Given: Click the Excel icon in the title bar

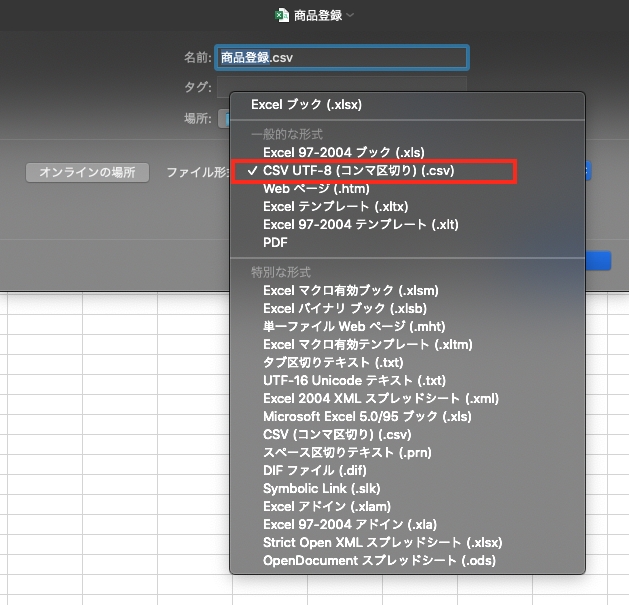Looking at the screenshot, I should 281,15.
